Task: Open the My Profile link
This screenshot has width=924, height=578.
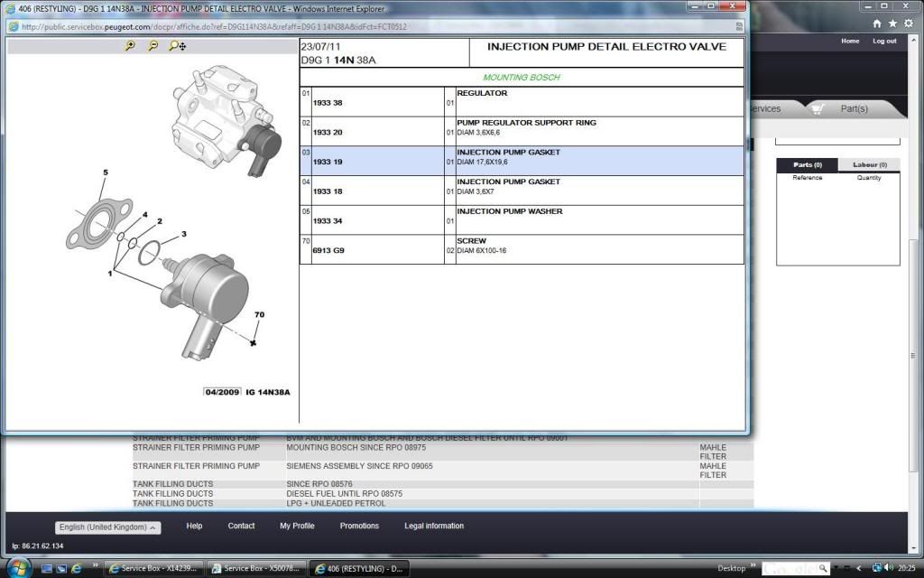Action: (297, 526)
